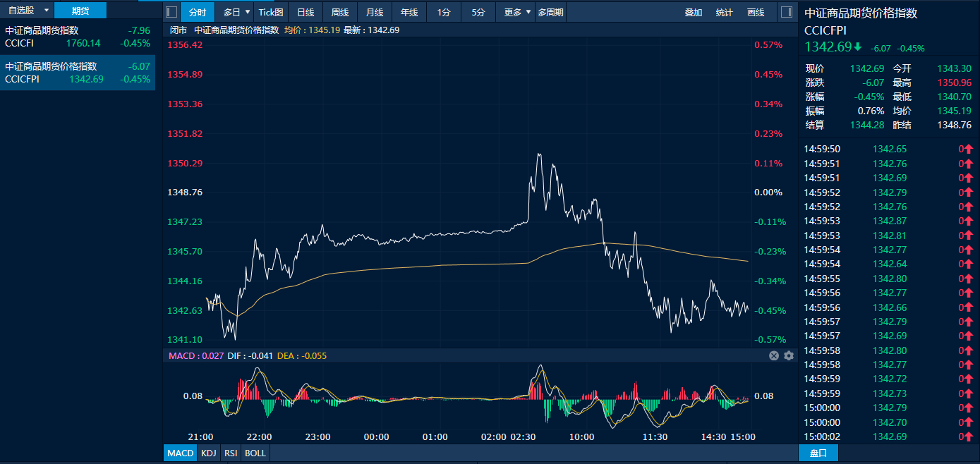Click the 11:30 time axis label
Screen dimensions: 980x464
pos(655,437)
